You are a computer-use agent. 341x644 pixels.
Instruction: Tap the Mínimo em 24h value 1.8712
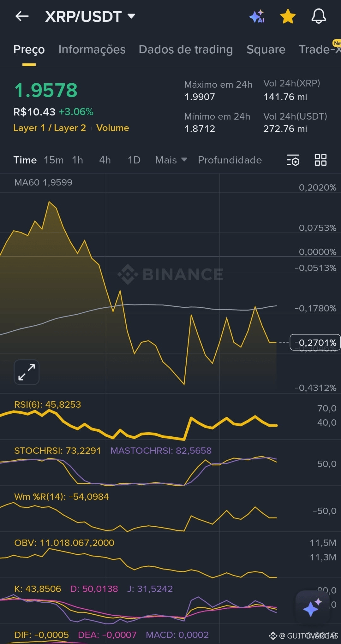pyautogui.click(x=200, y=129)
